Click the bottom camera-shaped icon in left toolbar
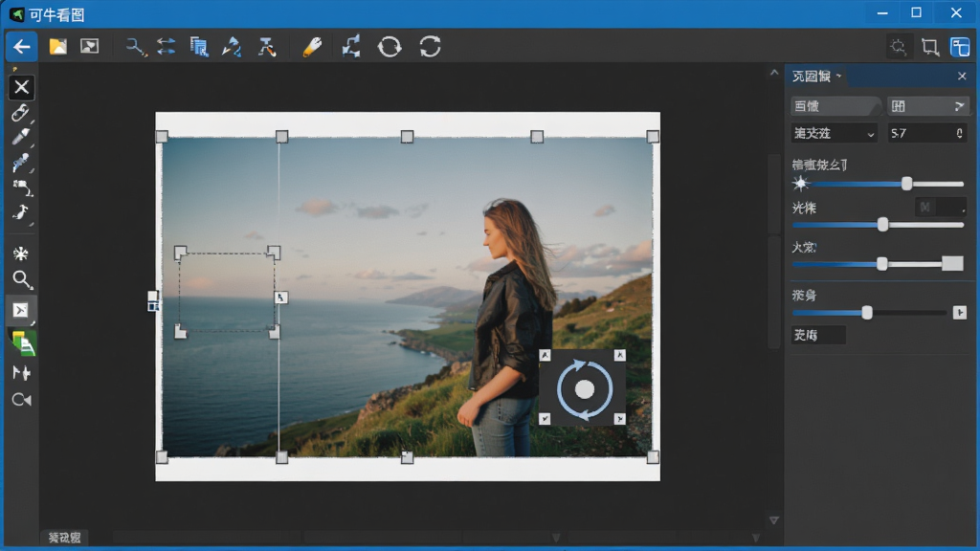Screen dimensions: 980x551 (21, 400)
